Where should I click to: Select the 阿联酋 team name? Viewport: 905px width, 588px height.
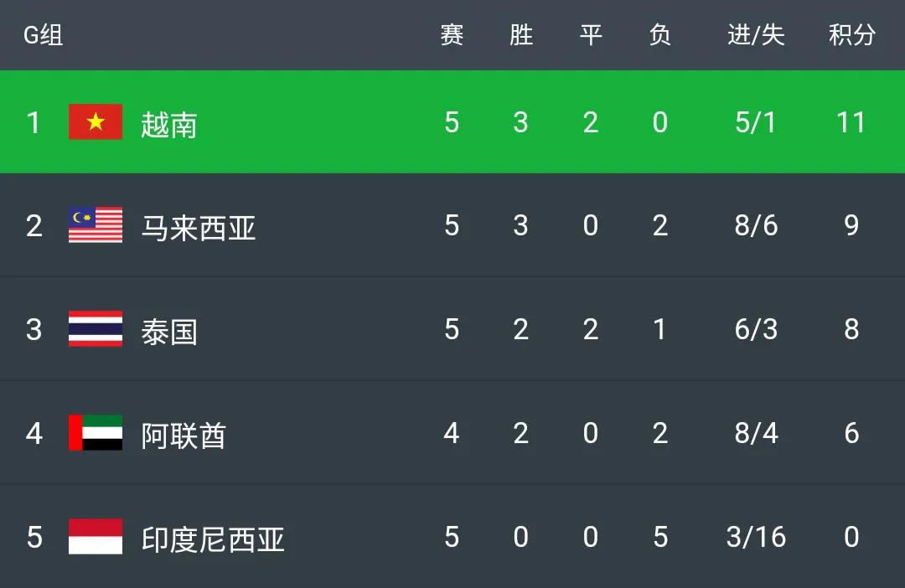(184, 435)
